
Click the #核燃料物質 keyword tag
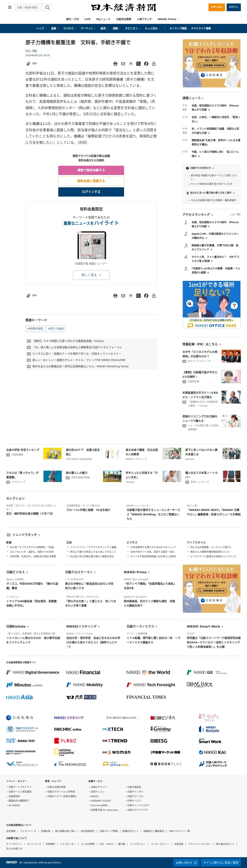coord(35,329)
